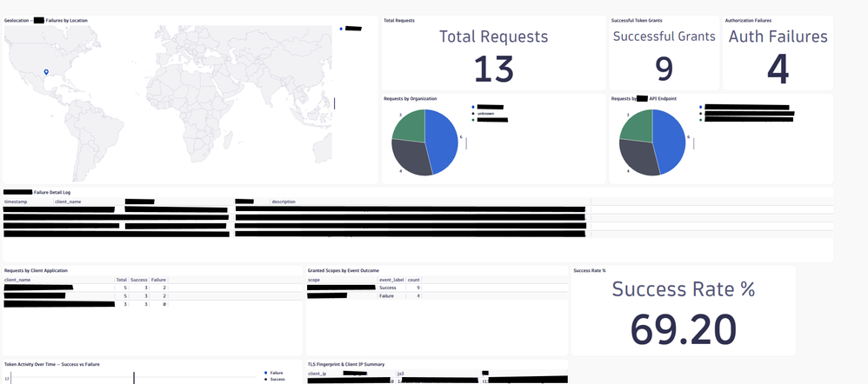868x384 pixels.
Task: Open the Total Requests 13 tile
Action: pos(494,53)
